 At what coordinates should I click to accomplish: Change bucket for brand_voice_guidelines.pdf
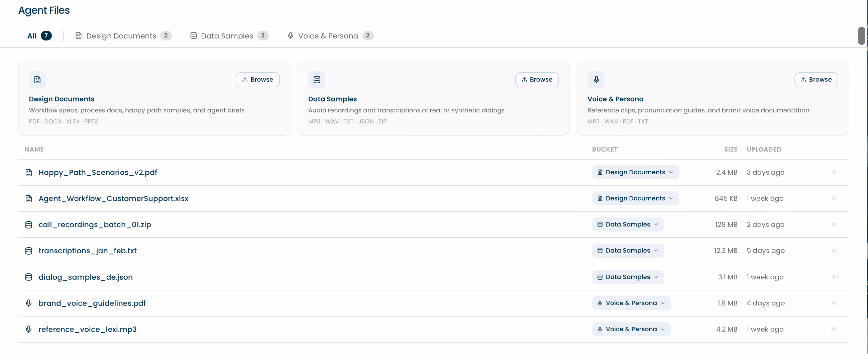click(632, 303)
